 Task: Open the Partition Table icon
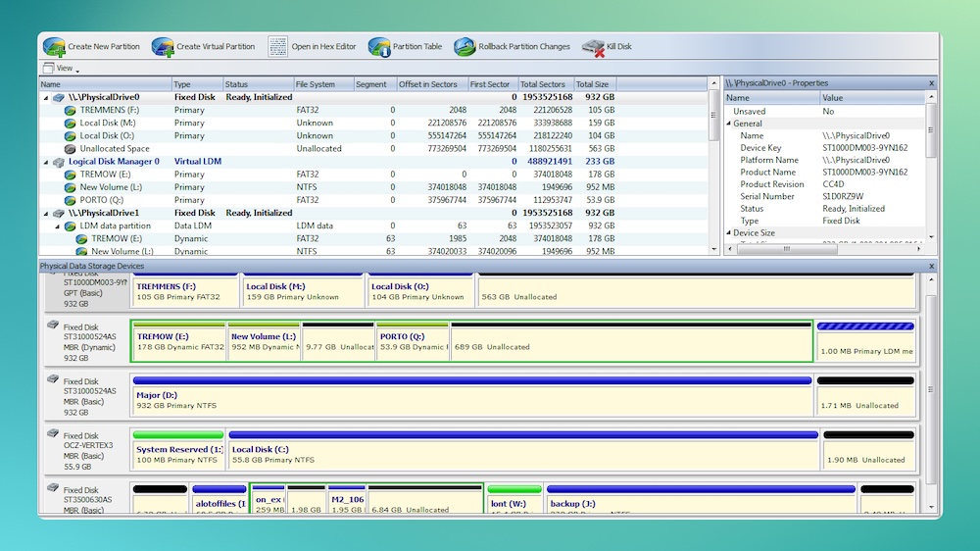pos(379,46)
